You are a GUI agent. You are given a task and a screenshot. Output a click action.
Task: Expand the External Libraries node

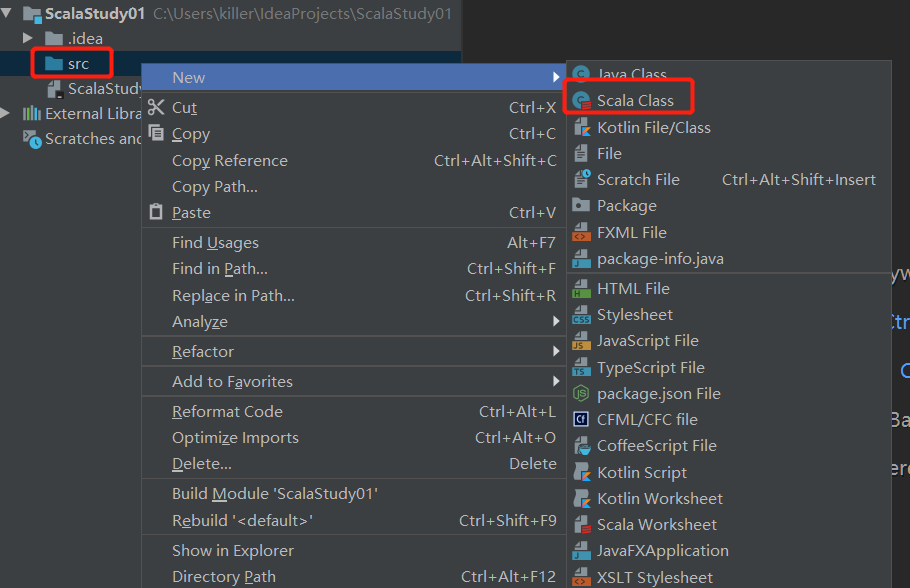[6, 113]
